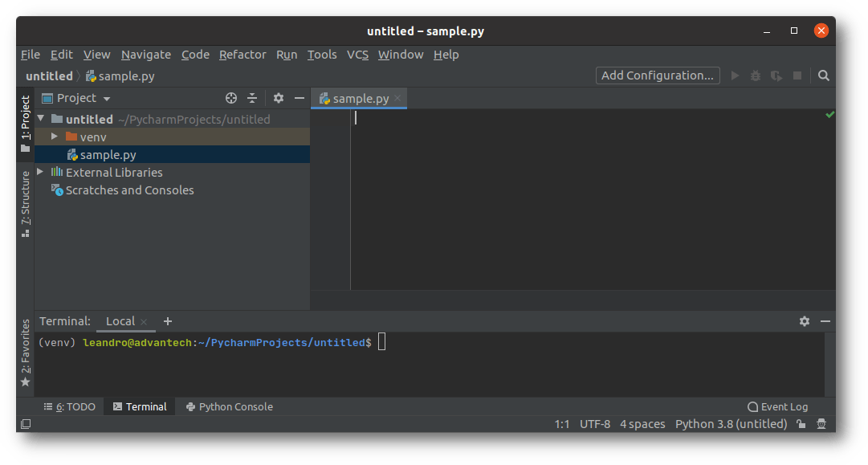Click the lock icon in status bar
Viewport: 868px width, 465px height.
800,423
